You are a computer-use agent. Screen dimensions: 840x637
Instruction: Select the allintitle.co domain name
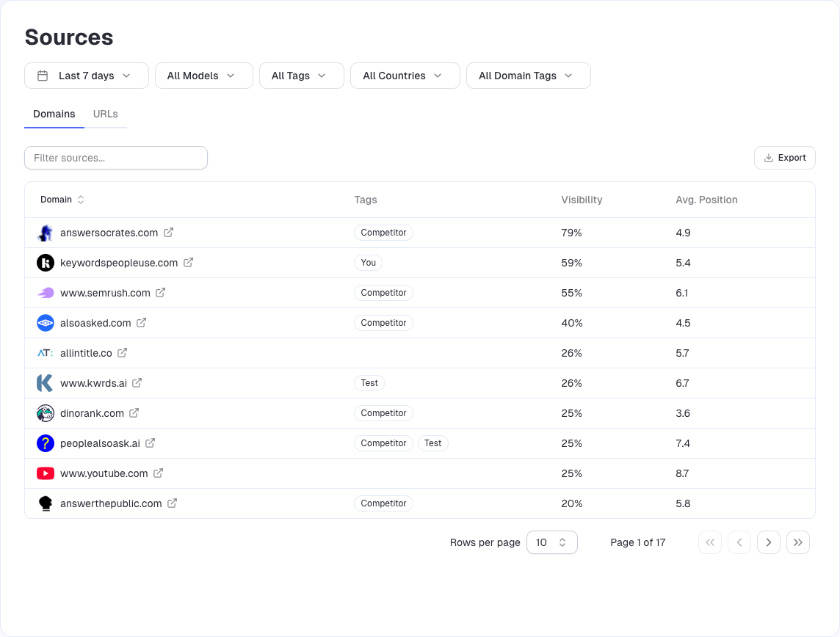point(86,353)
